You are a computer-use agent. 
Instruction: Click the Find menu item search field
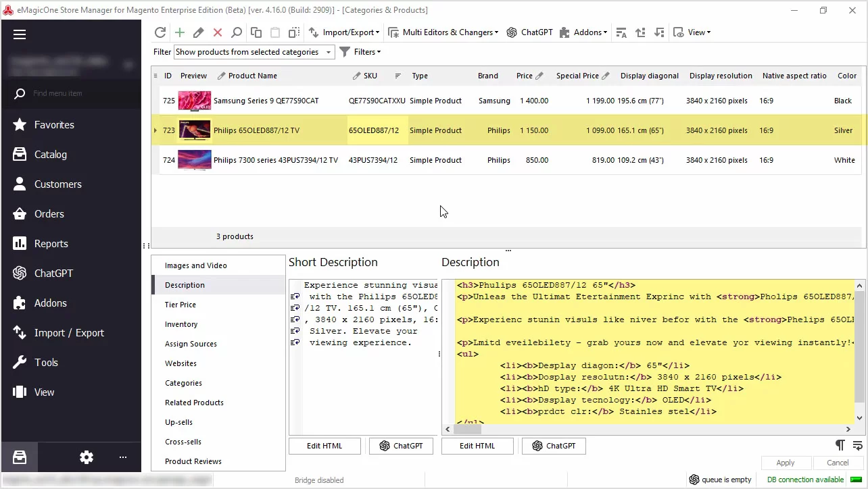71,93
